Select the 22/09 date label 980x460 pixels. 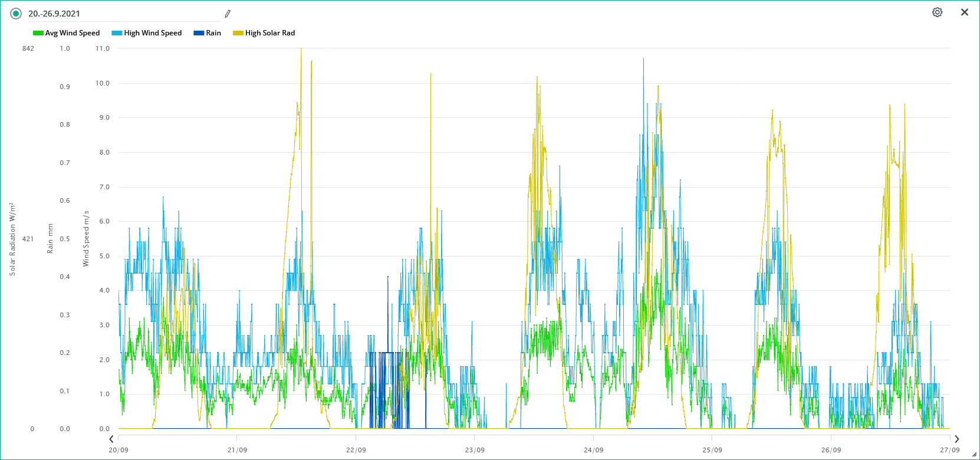356,450
